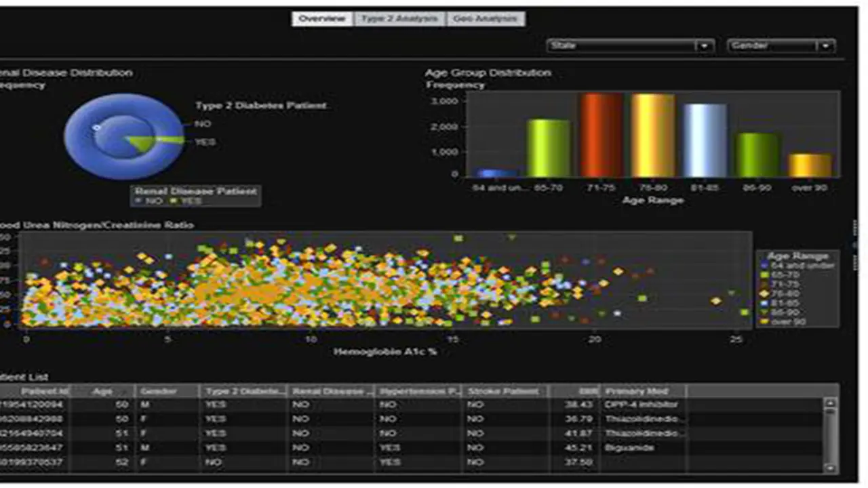Screen dimensions: 868x488
Task: Click the Biguanide medication cell
Action: tap(643, 447)
